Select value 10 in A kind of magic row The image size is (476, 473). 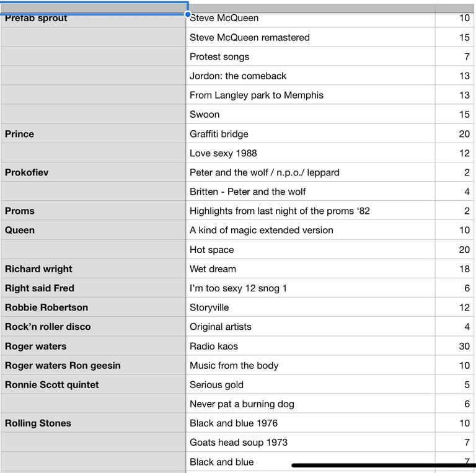pyautogui.click(x=454, y=230)
